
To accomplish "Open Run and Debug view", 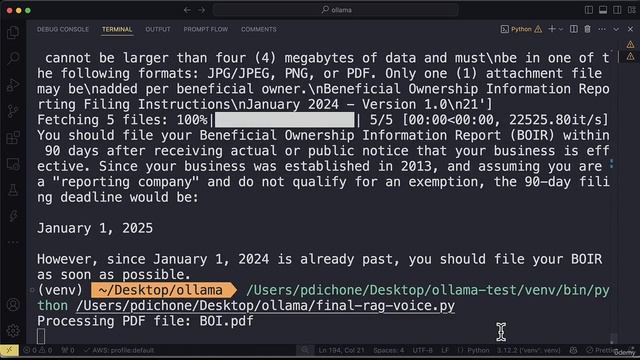I will [x=13, y=84].
